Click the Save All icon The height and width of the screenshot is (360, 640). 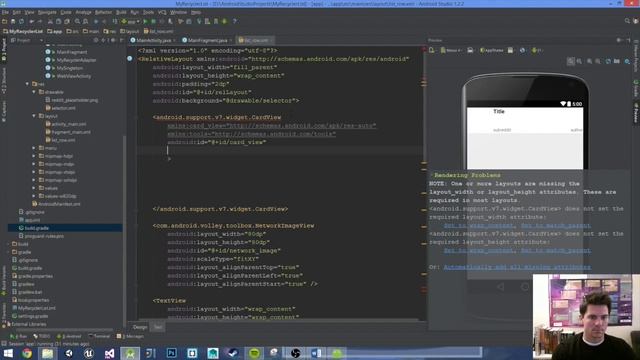click(x=13, y=21)
